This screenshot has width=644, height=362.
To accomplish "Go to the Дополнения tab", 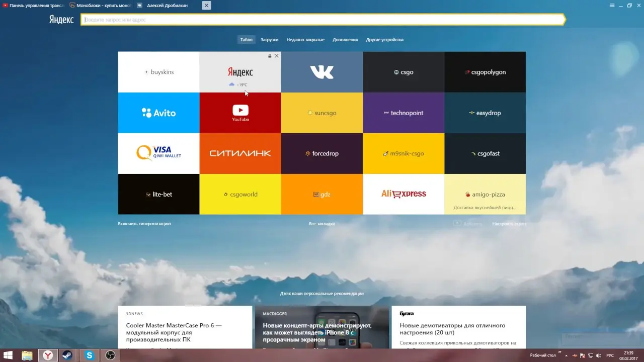I will coord(345,40).
